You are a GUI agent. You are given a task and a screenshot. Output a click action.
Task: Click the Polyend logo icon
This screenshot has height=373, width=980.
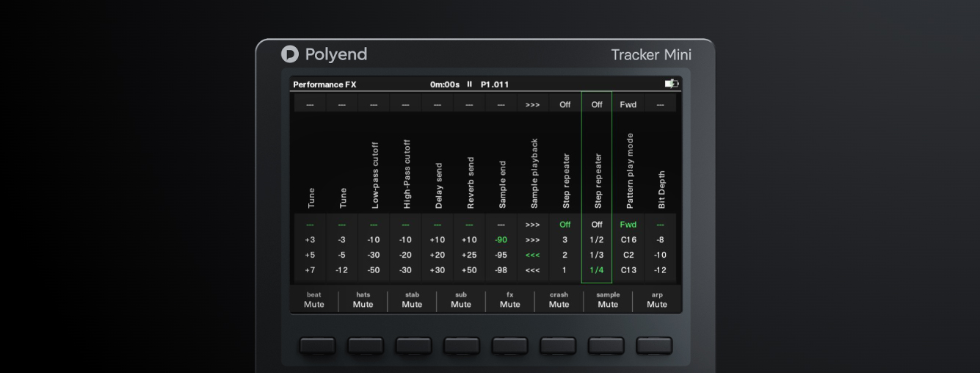(290, 54)
